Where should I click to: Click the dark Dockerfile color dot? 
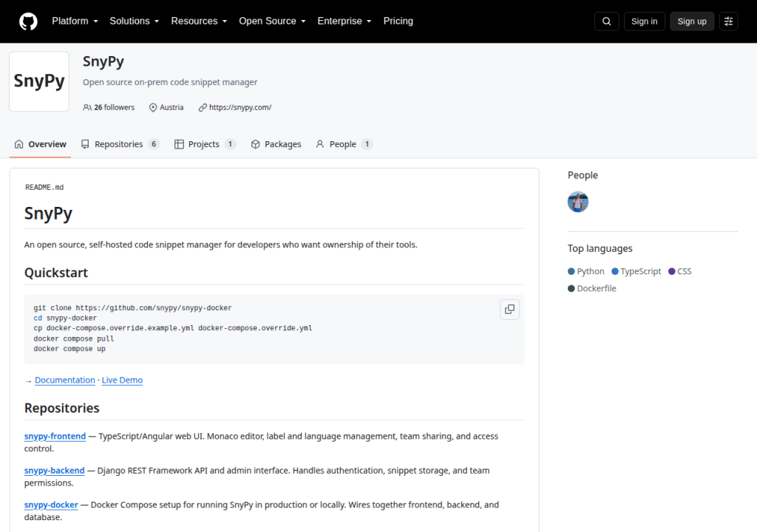tap(571, 288)
